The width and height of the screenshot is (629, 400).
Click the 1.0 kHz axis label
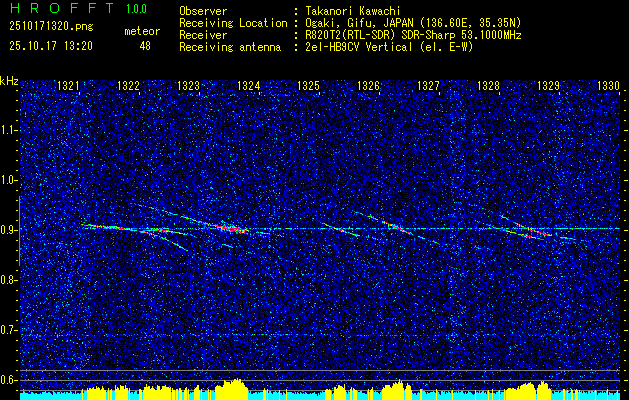(x=8, y=180)
